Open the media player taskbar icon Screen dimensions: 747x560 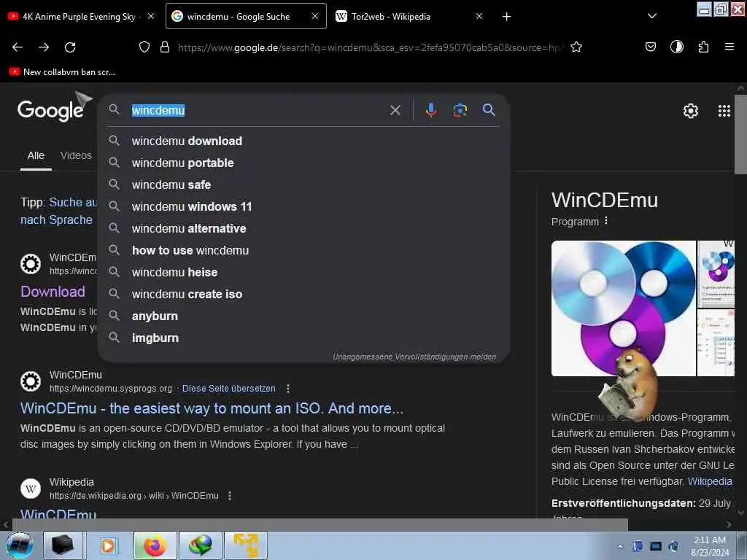pos(108,545)
